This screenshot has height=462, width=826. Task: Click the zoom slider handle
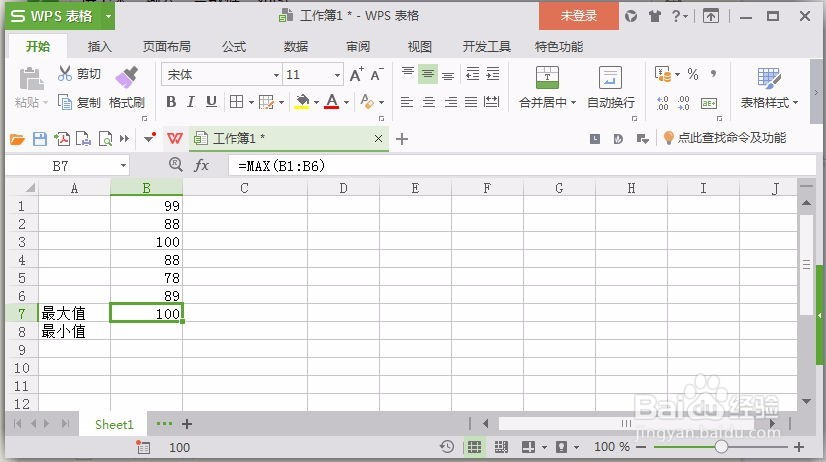(x=721, y=447)
